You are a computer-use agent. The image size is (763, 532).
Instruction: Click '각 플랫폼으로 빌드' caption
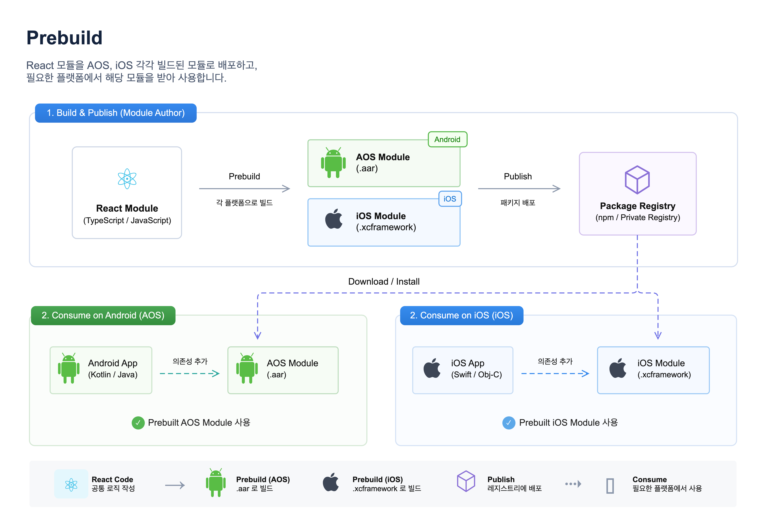pyautogui.click(x=244, y=203)
